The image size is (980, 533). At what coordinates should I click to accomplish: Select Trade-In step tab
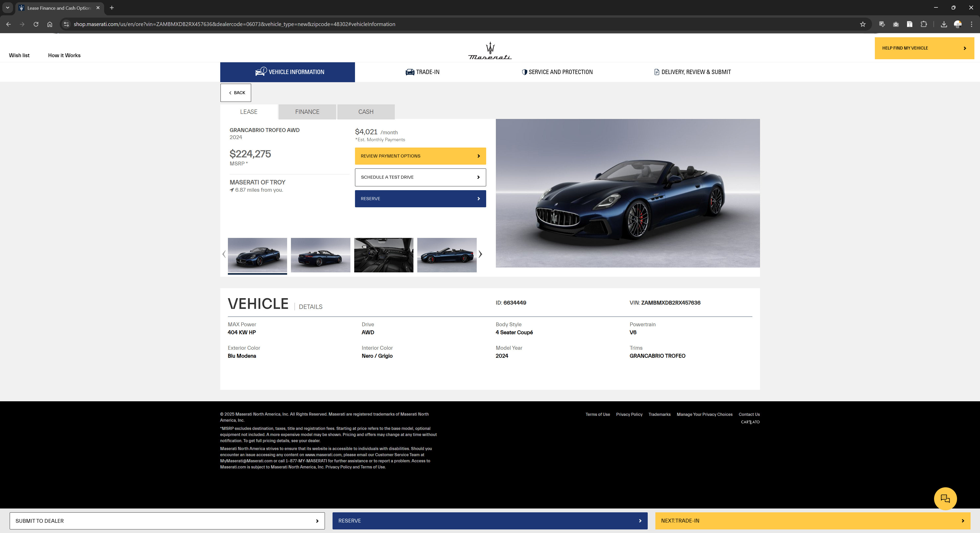click(x=422, y=72)
